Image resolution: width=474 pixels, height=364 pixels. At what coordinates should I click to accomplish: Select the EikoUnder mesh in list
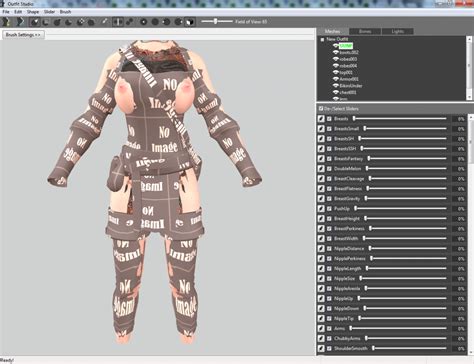point(351,86)
